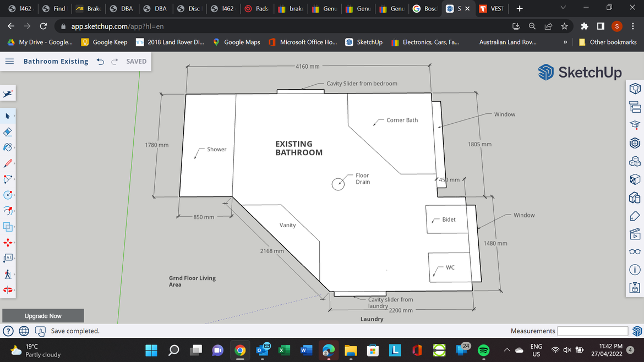Select the Eraser tool
The image size is (644, 362).
click(8, 132)
